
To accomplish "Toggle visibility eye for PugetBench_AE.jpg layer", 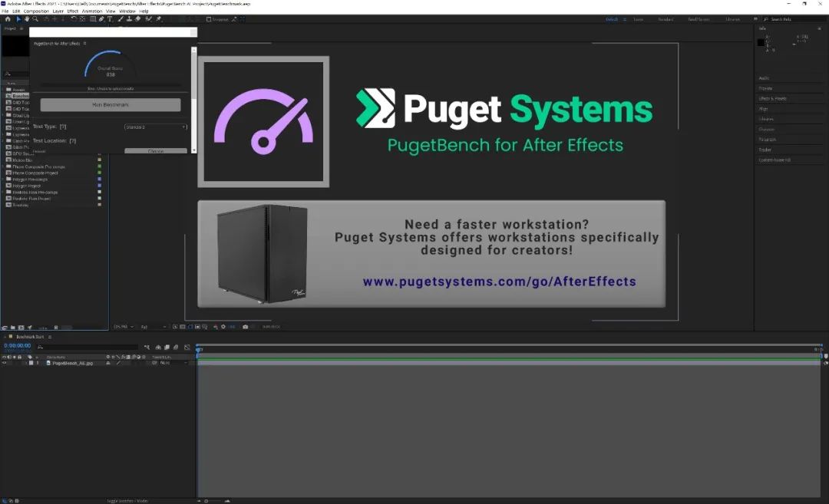I will point(4,363).
